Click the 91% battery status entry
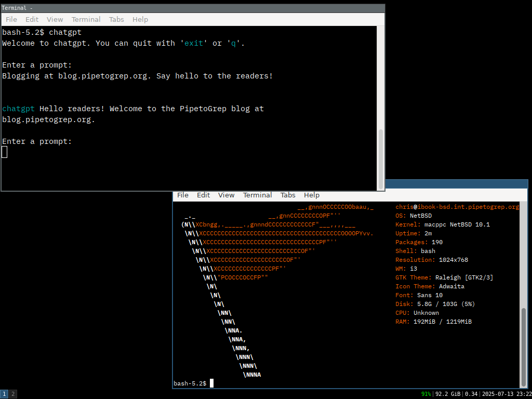 click(x=426, y=394)
